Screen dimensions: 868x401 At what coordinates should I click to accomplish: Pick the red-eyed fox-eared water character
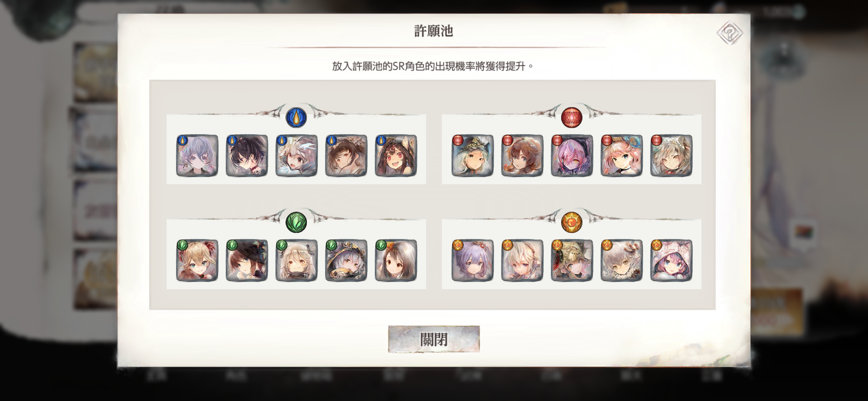pos(396,156)
